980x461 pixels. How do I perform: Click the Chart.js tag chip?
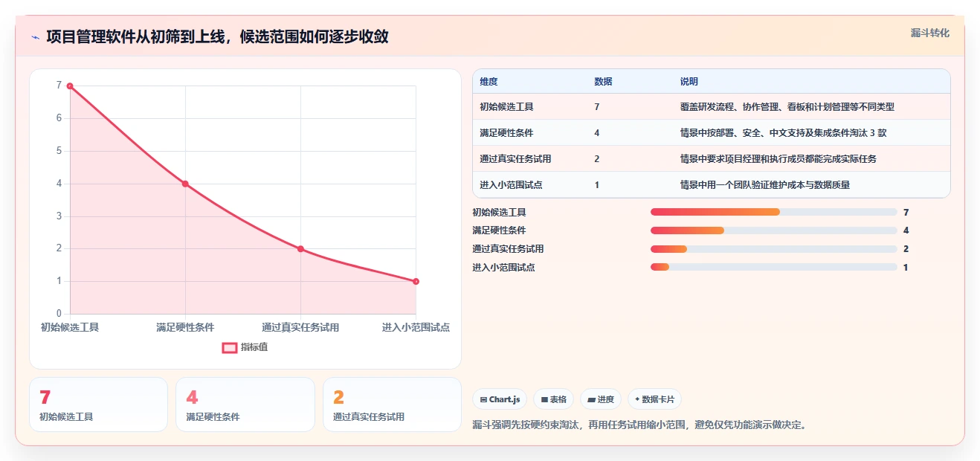tap(500, 399)
